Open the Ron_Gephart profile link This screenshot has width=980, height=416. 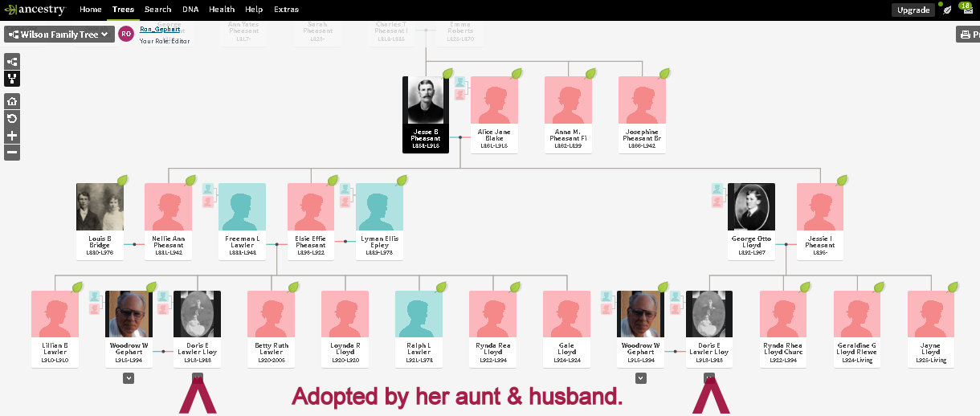(x=159, y=29)
